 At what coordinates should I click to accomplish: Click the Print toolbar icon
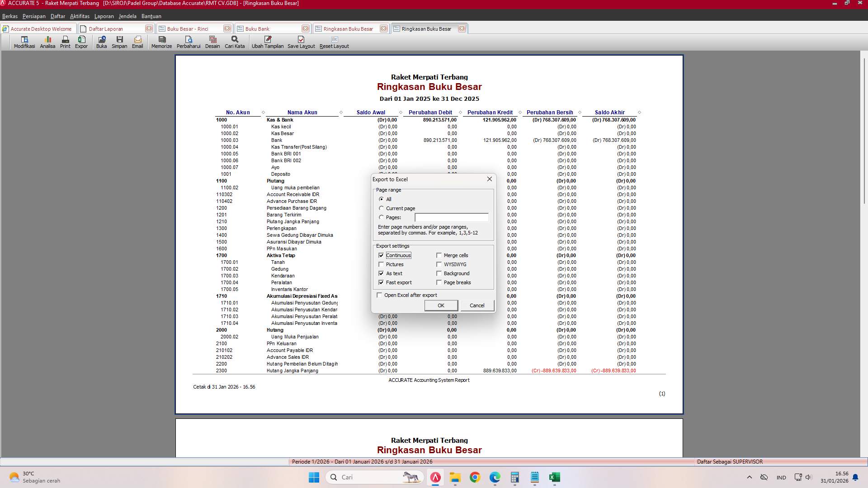click(x=65, y=42)
